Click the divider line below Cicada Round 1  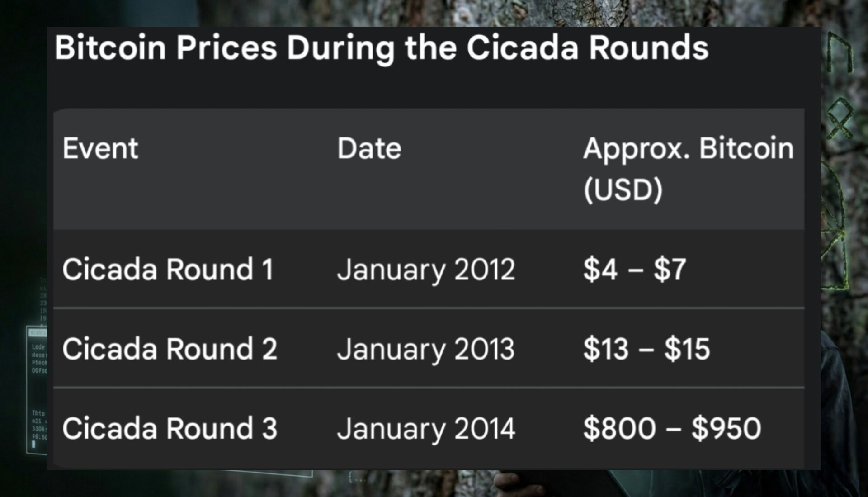click(429, 308)
